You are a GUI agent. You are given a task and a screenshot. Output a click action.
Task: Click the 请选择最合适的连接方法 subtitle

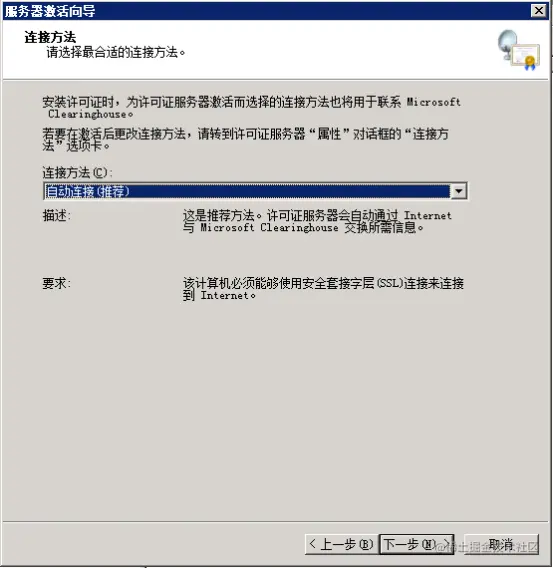116,53
